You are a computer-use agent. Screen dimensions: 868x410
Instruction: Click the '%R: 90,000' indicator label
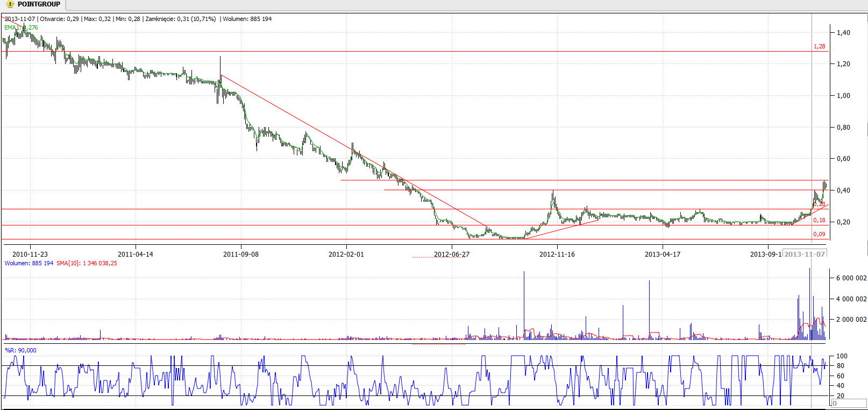tap(20, 350)
